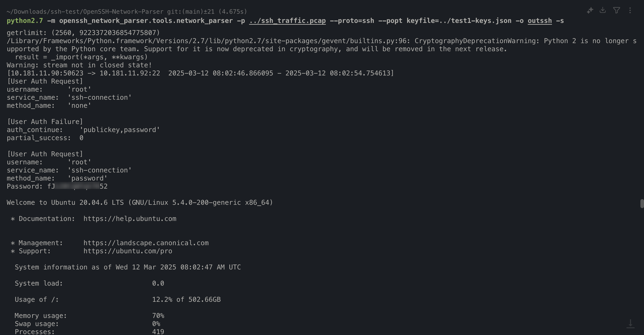Viewport: 644px width, 335px height.
Task: Open the three-dot block options menu
Action: click(x=630, y=10)
